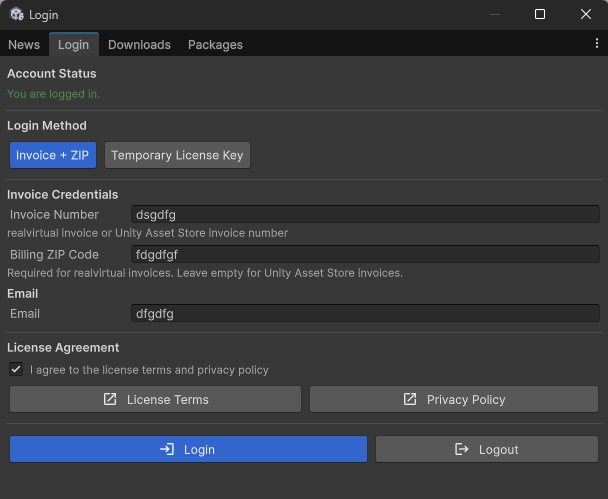Open the three-dot window options menu

click(x=597, y=44)
